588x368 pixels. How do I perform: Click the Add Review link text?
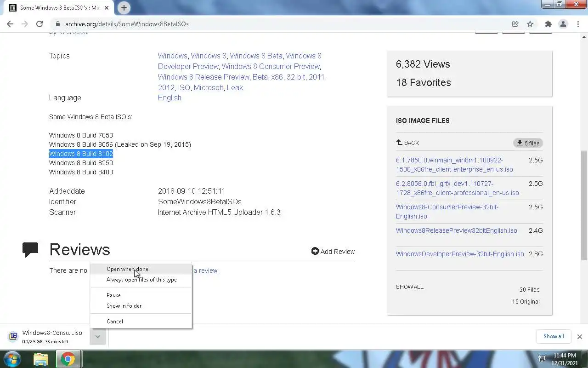(338, 251)
